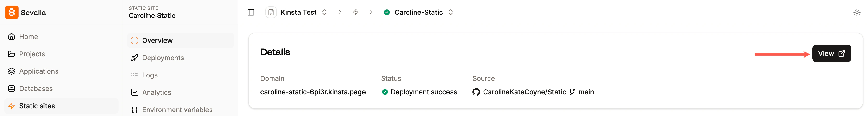Toggle the light/dark theme sun icon
This screenshot has height=116, width=868.
pyautogui.click(x=856, y=13)
